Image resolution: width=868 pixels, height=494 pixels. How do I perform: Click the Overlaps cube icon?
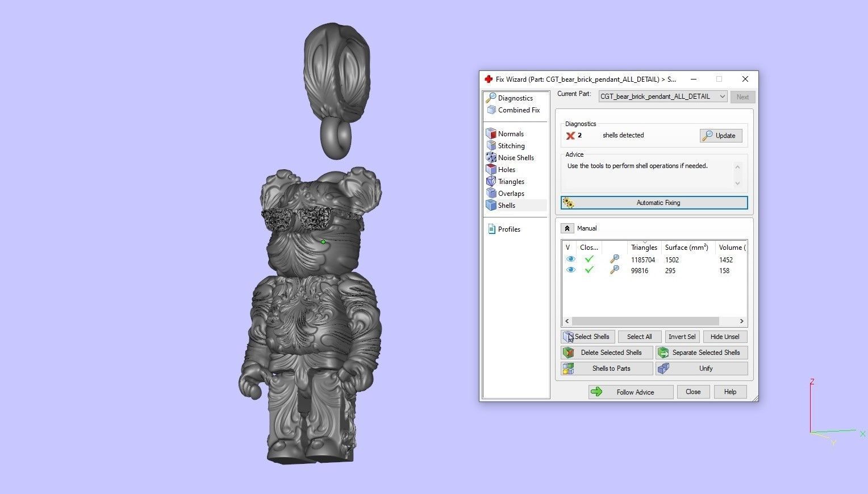click(x=491, y=194)
